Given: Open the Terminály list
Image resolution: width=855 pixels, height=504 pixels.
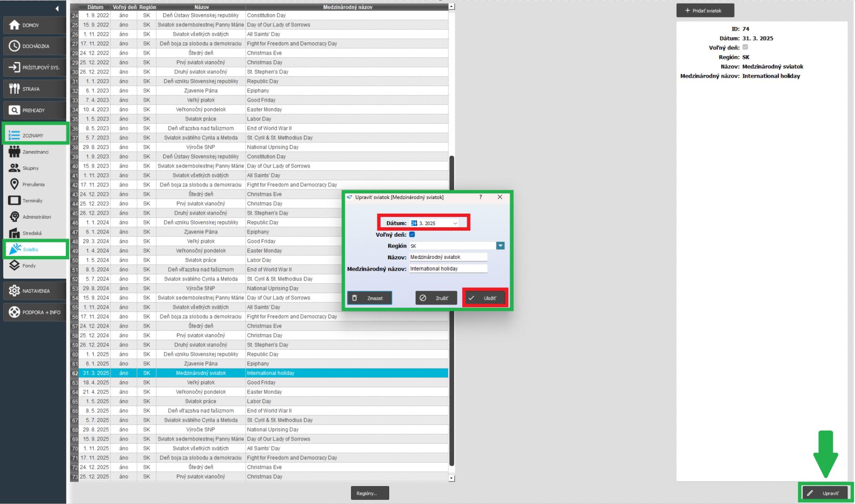Looking at the screenshot, I should [32, 201].
